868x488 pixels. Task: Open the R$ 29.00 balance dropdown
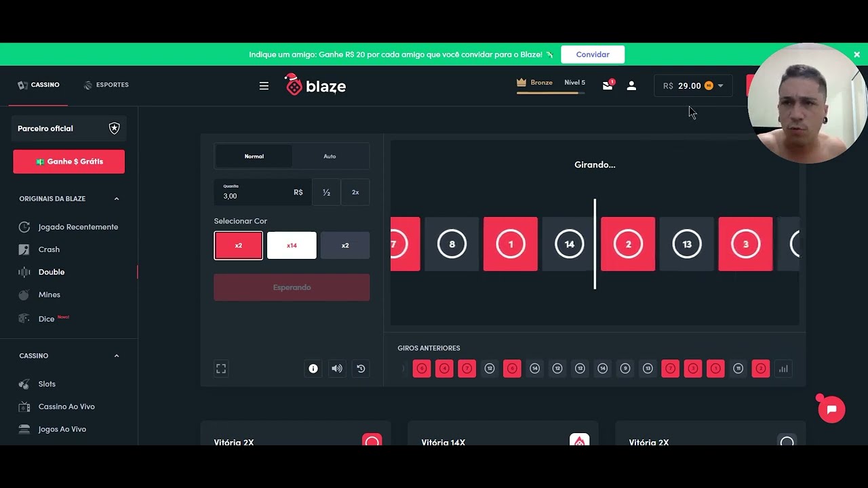pyautogui.click(x=693, y=85)
